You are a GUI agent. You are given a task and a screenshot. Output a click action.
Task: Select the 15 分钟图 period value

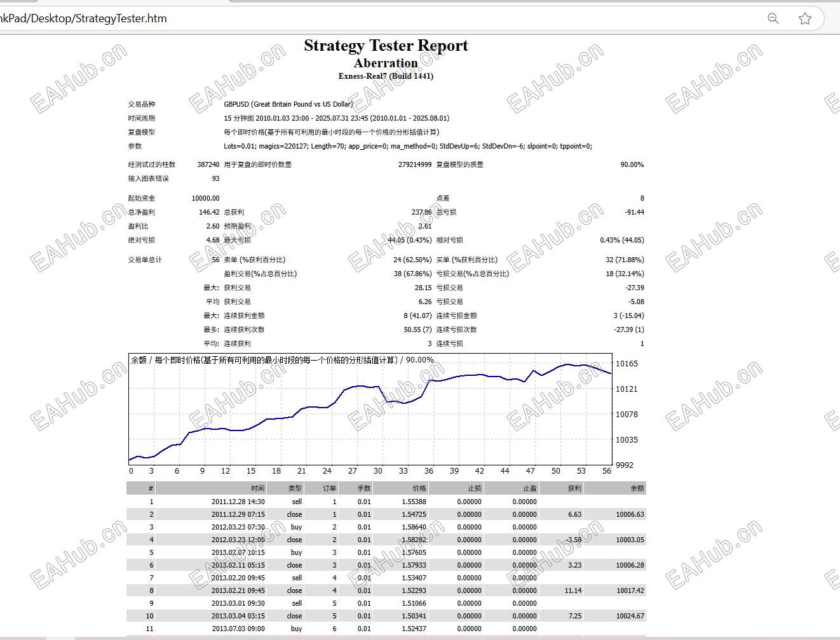point(337,118)
